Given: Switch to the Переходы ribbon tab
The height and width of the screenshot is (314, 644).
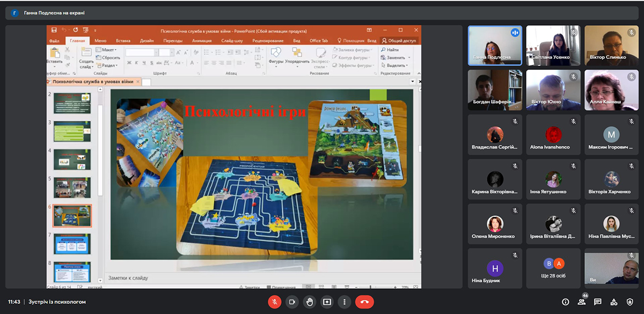Looking at the screenshot, I should click(173, 41).
